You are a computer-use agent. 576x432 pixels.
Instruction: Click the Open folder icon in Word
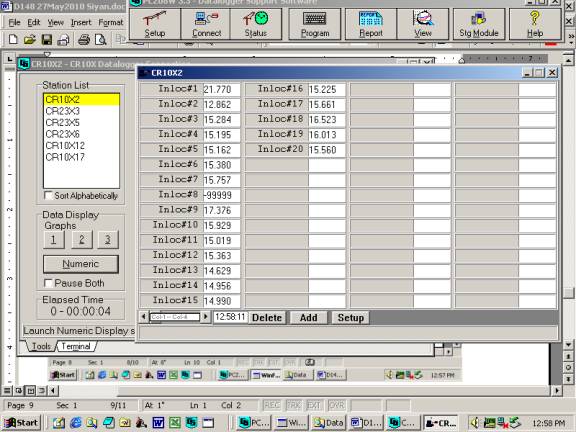click(x=29, y=39)
